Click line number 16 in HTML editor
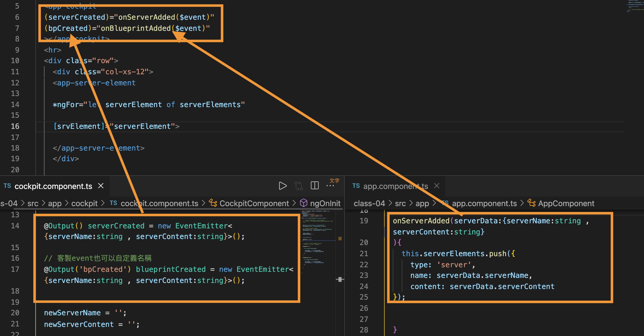644x336 pixels. tap(15, 126)
